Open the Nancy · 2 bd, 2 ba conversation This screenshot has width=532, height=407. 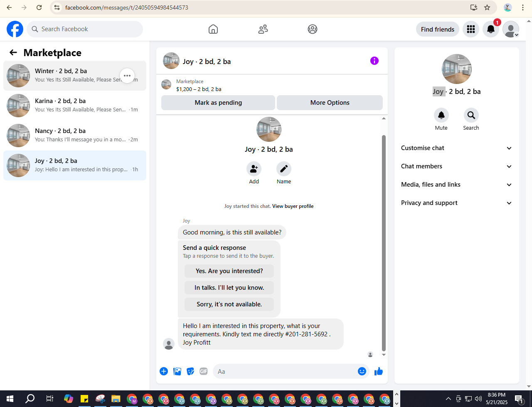[x=75, y=136]
